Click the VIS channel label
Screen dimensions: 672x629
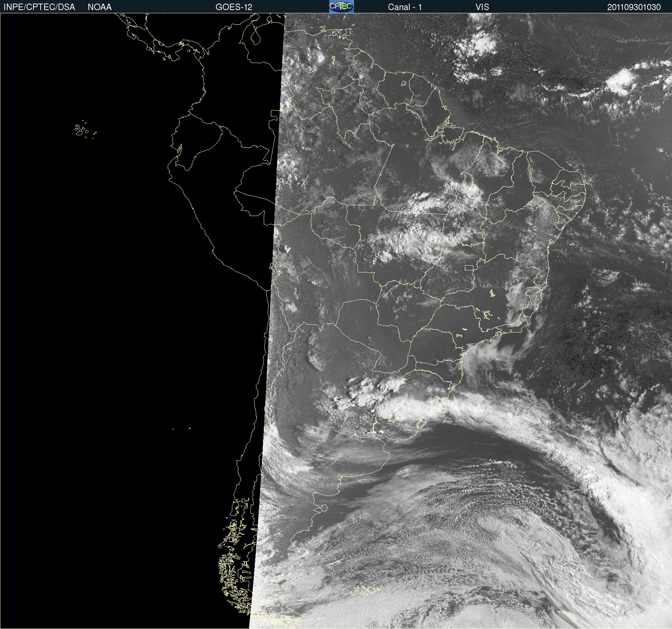482,7
